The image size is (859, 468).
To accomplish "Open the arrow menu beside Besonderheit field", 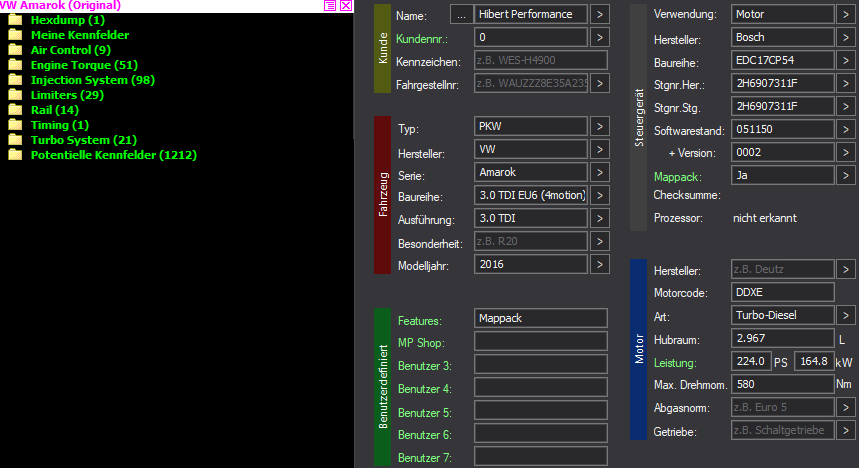I will (600, 242).
